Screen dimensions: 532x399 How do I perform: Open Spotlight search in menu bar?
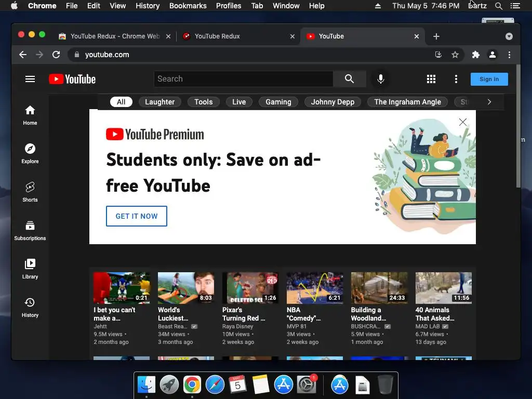point(498,6)
